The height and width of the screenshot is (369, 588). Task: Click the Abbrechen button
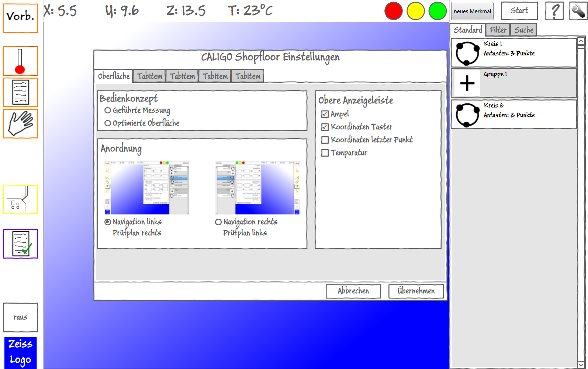[353, 291]
